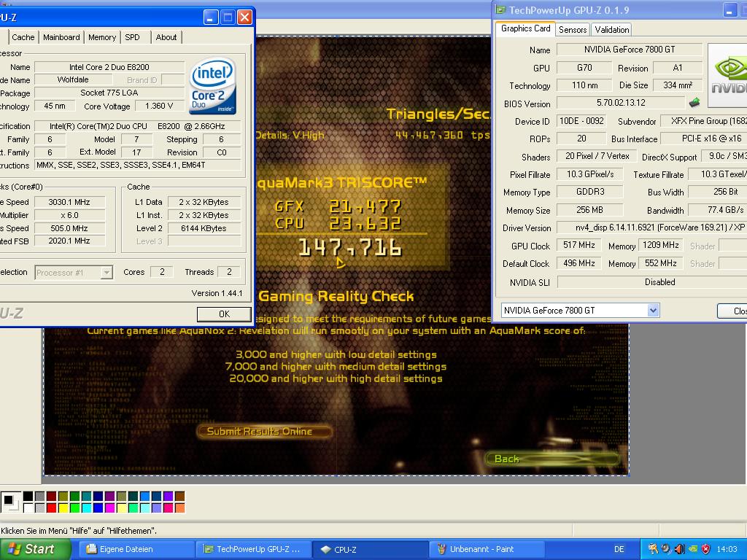Screen dimensions: 747x560
Task: Click the CPU Name field Intel Core 2 Duo E8200
Action: (109, 67)
